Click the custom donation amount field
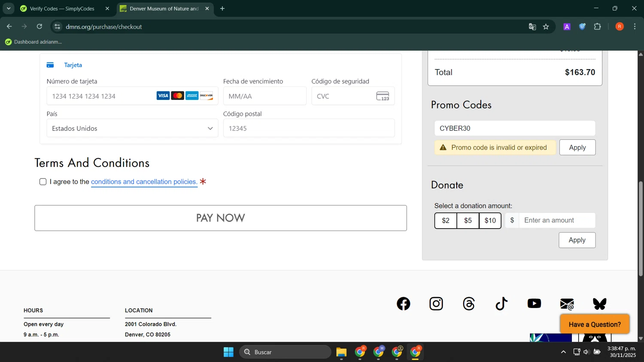This screenshot has height=362, width=644. [x=557, y=220]
